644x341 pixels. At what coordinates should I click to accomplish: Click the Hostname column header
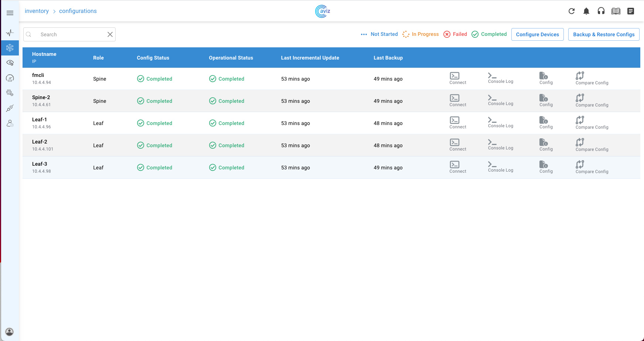click(x=44, y=54)
